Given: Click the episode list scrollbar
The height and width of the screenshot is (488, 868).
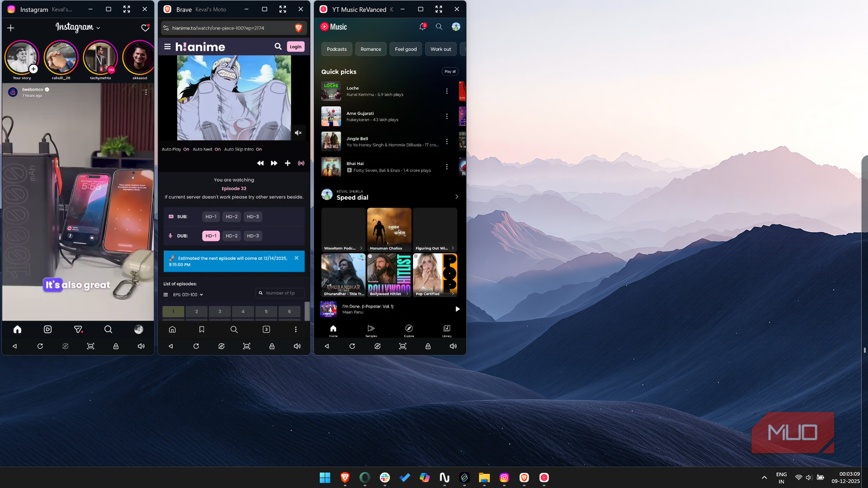Looking at the screenshot, I should coord(307,311).
